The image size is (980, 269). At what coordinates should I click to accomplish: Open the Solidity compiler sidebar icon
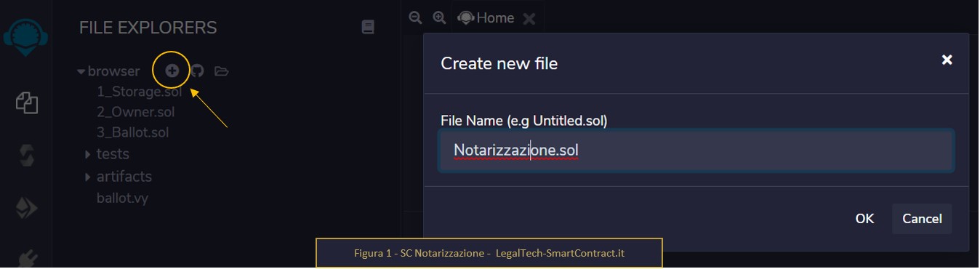[x=27, y=156]
